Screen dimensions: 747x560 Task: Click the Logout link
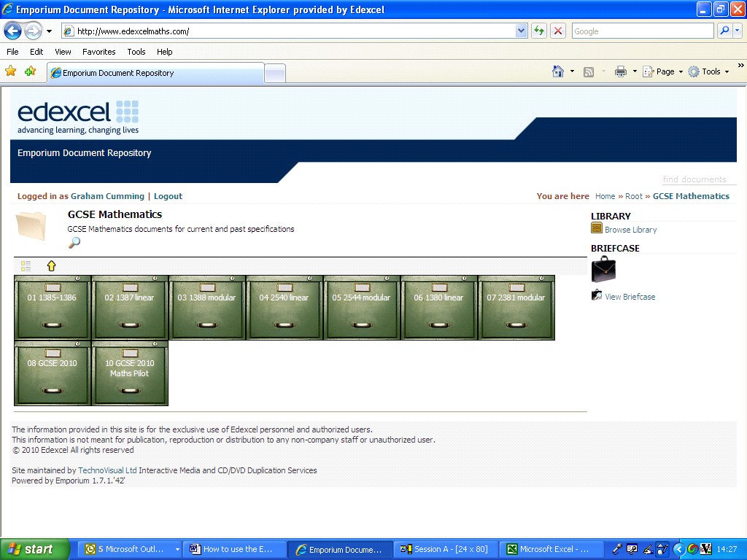[167, 196]
